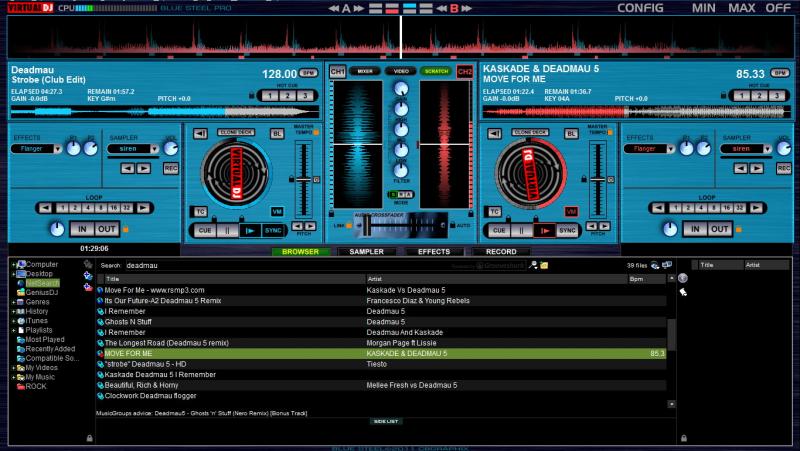The height and width of the screenshot is (451, 800).
Task: Select 4-beat loop on left deck
Action: [x=88, y=208]
